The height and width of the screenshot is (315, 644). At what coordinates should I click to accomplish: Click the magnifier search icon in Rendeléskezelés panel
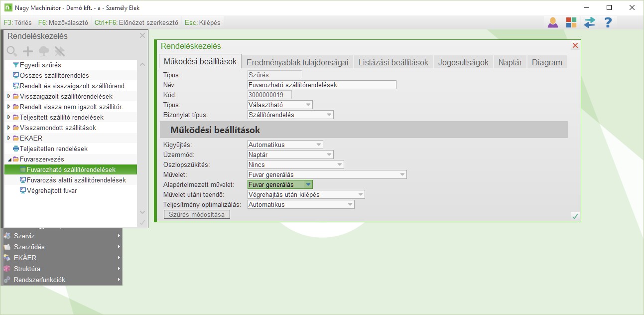click(x=12, y=51)
